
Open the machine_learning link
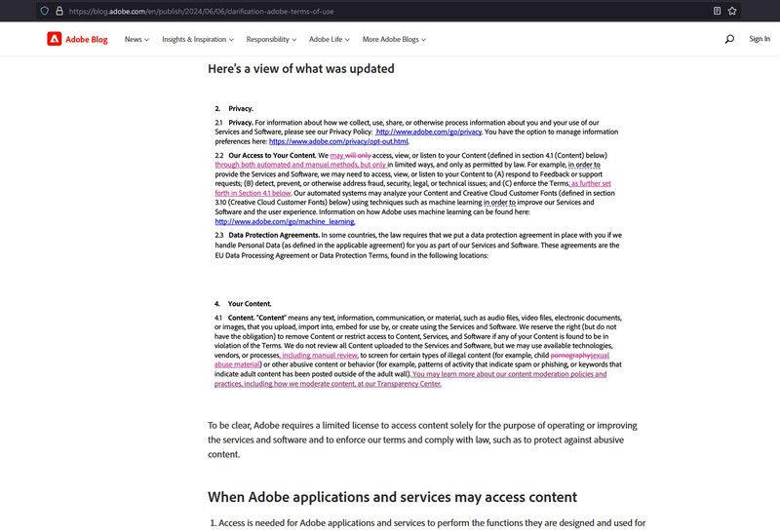pos(285,221)
